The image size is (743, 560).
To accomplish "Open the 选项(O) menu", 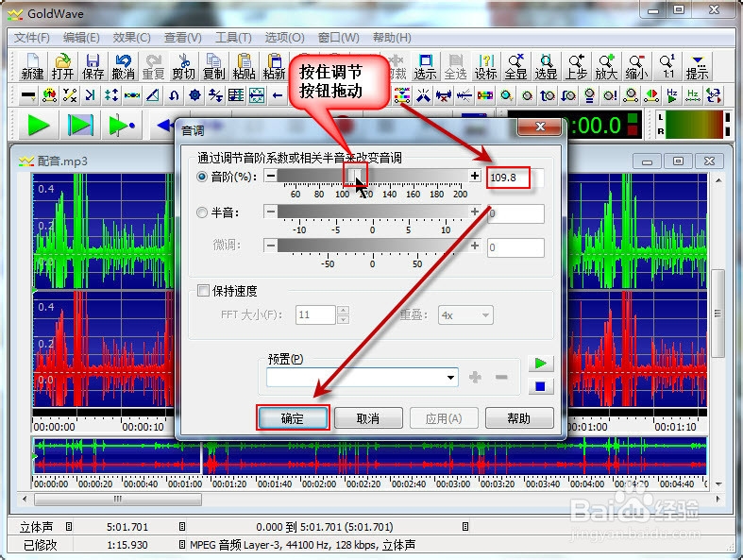I will point(284,38).
